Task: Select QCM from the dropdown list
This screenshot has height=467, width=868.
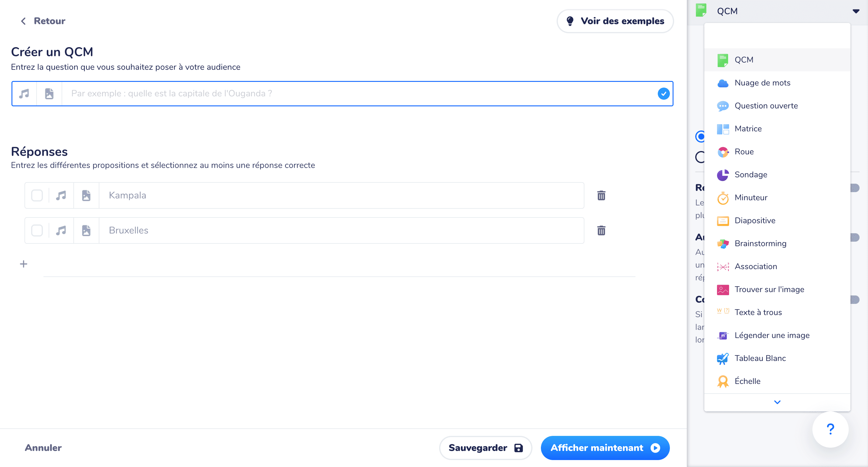Action: pyautogui.click(x=744, y=59)
